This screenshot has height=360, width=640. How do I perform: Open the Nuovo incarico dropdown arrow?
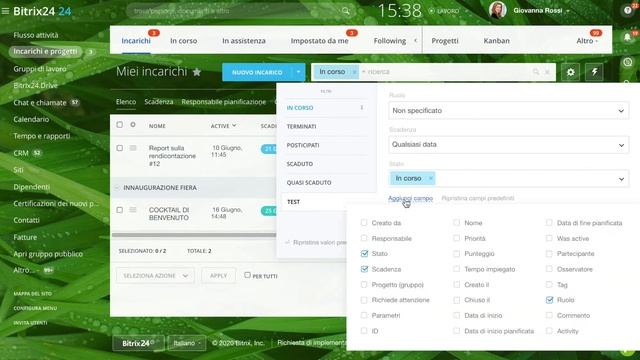point(298,72)
